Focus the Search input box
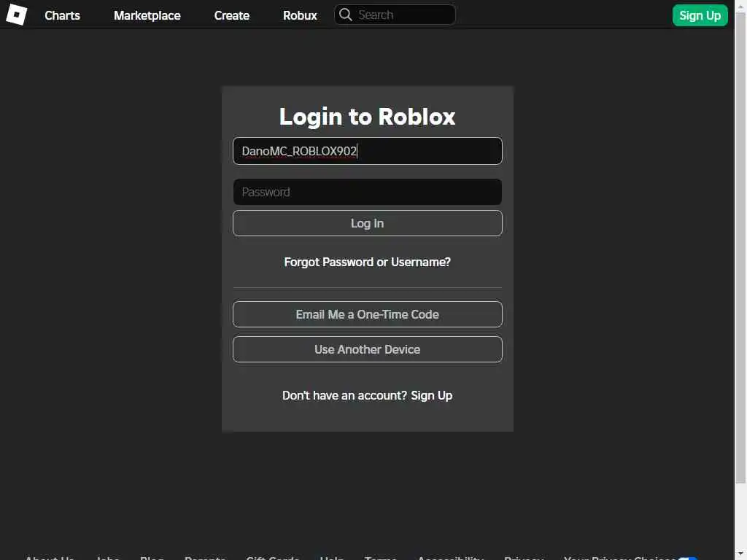The height and width of the screenshot is (560, 747). [x=395, y=15]
